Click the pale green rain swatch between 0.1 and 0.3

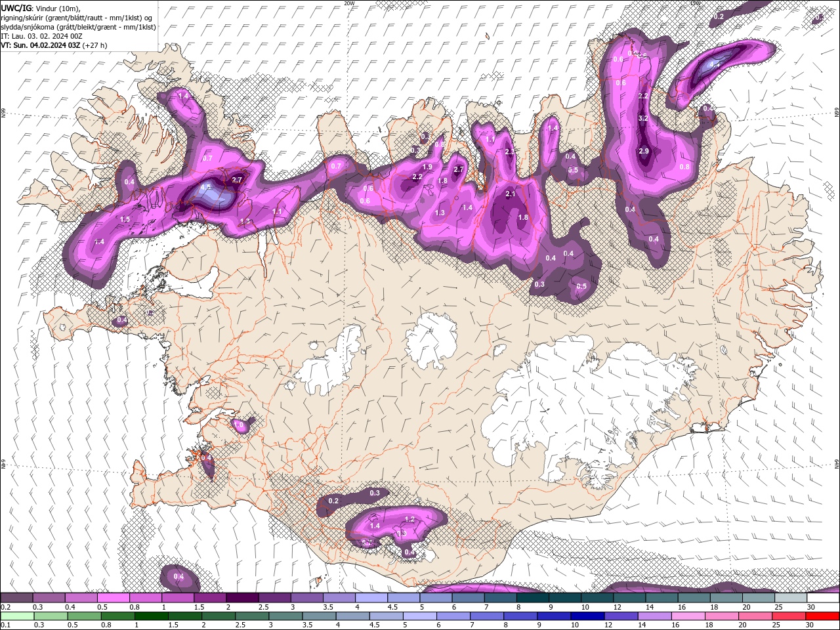(x=17, y=616)
